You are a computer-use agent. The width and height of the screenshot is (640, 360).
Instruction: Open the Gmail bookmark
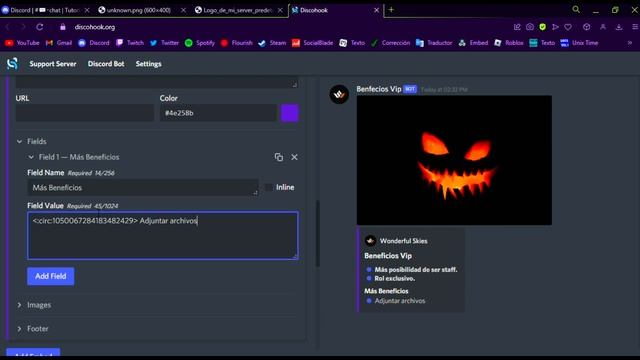point(59,43)
